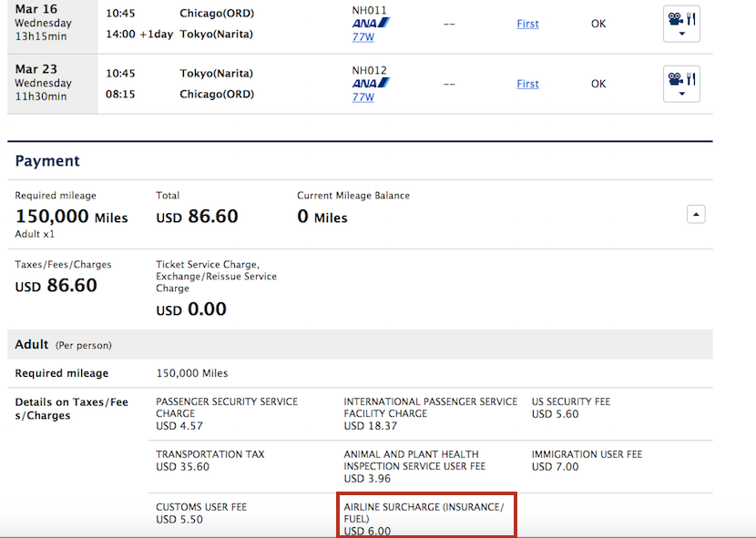The width and height of the screenshot is (756, 538).
Task: Click the Adult (Per person) section header
Action: 64,345
